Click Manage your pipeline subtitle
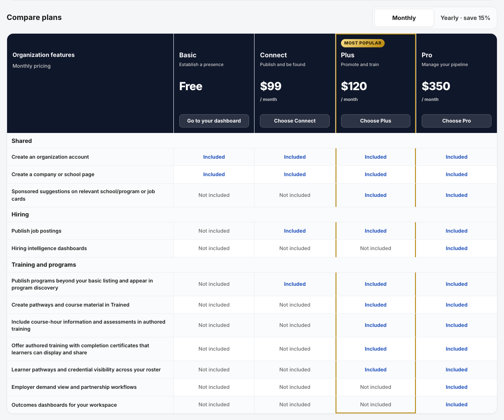The width and height of the screenshot is (504, 420). [445, 64]
